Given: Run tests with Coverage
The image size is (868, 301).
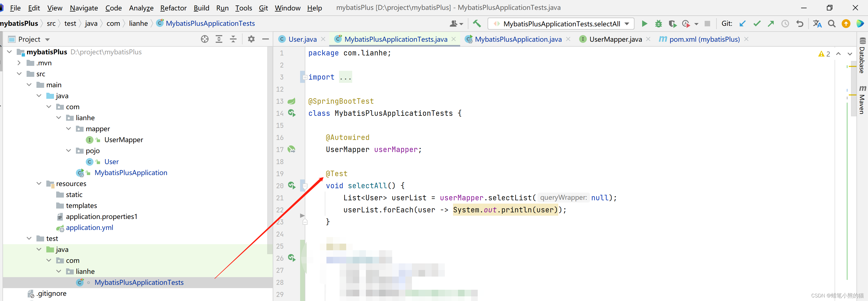Looking at the screenshot, I should (672, 24).
